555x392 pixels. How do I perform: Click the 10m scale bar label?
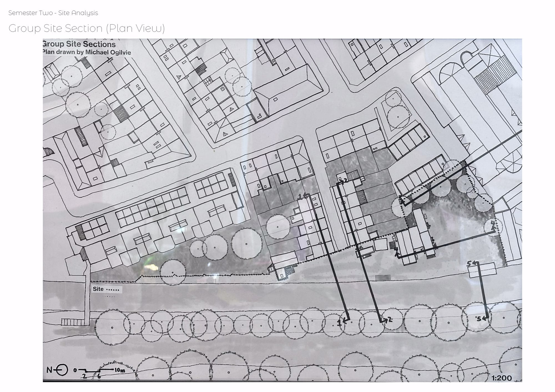[119, 370]
